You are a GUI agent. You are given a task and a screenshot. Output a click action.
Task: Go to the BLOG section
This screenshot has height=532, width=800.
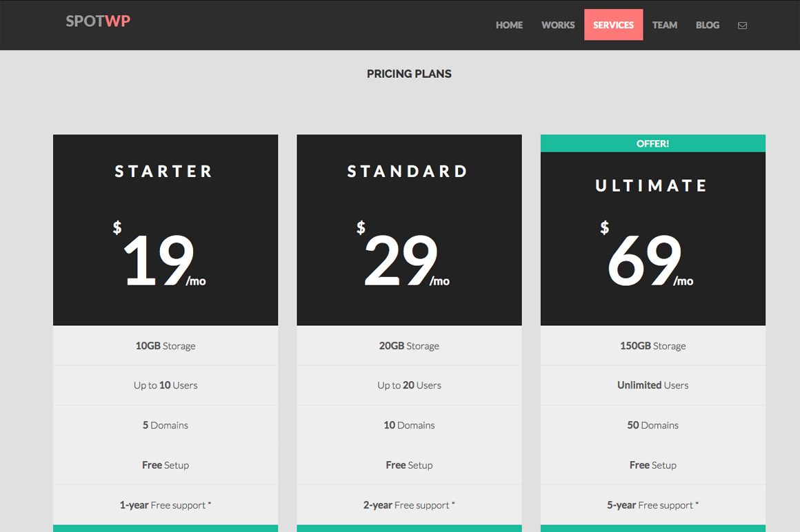coord(707,25)
